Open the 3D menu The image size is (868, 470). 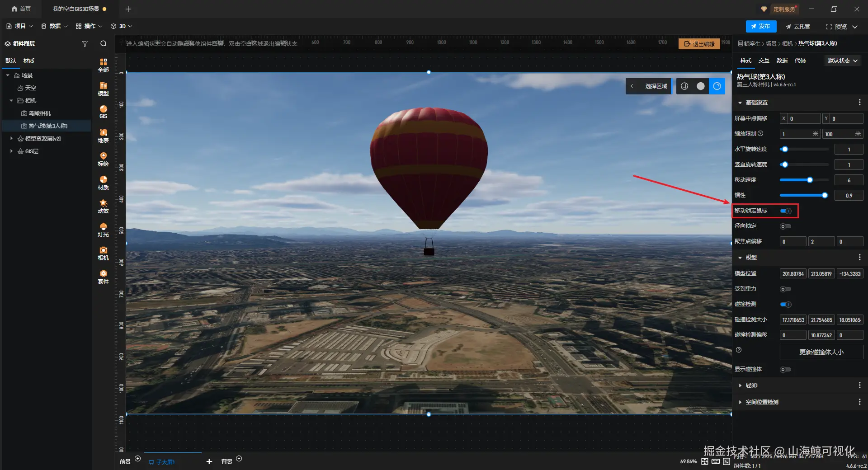(122, 26)
